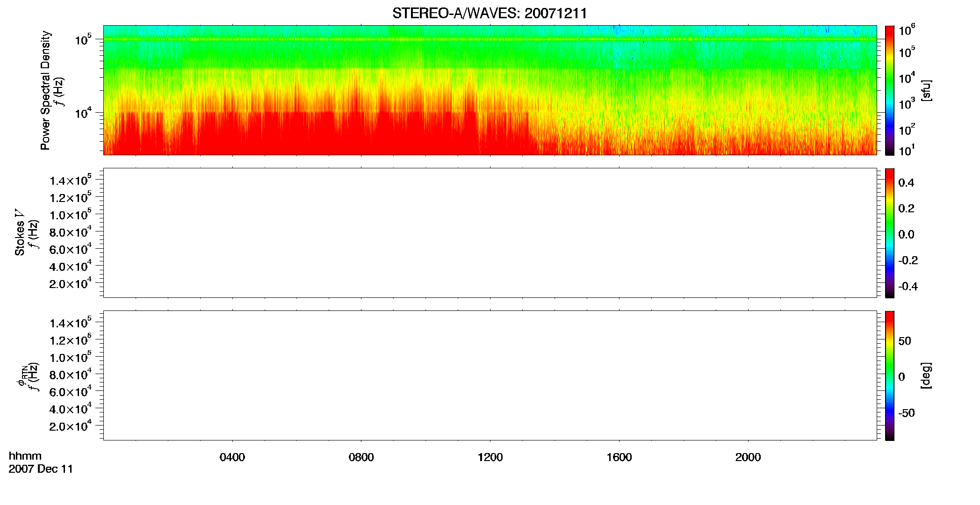This screenshot has height=505, width=980.
Task: Click the Stokes V colorbar
Action: tap(890, 233)
